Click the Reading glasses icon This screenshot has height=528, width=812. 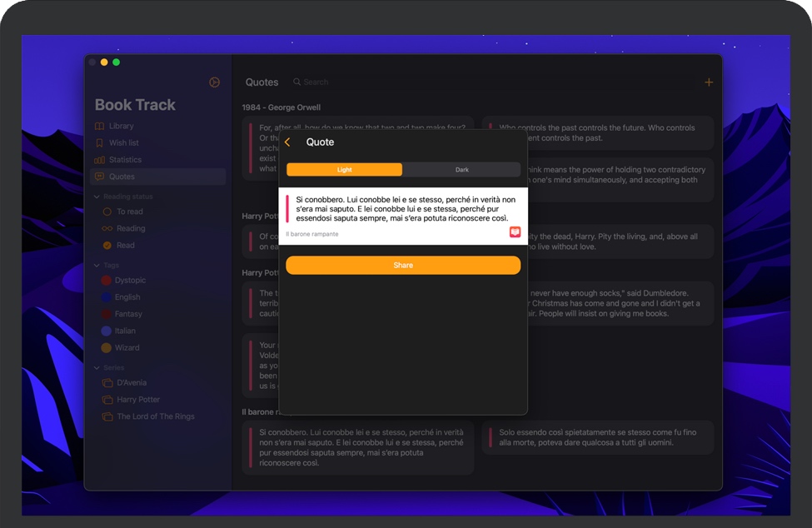click(x=107, y=228)
